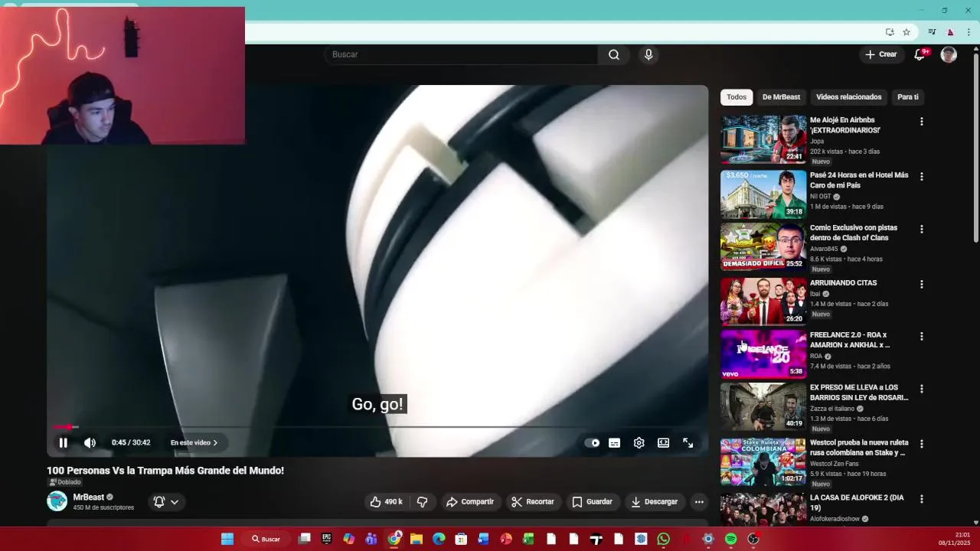
Task: Open video settings gear
Action: tap(639, 442)
